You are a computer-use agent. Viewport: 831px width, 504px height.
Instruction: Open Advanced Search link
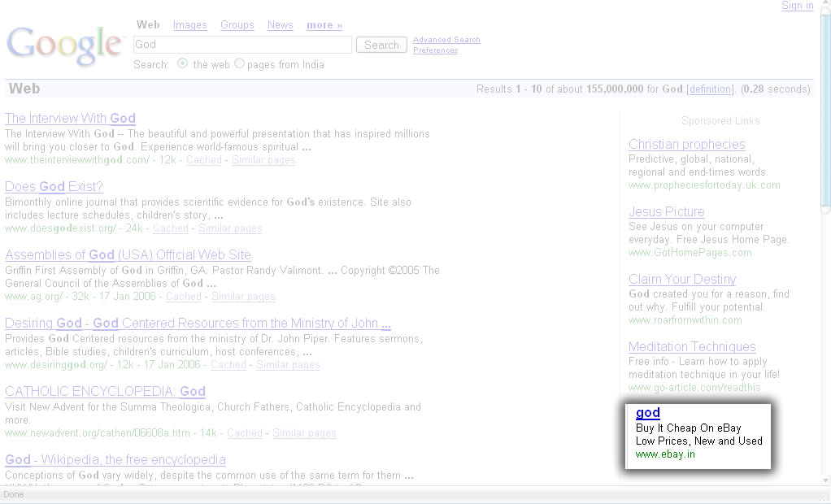click(446, 40)
